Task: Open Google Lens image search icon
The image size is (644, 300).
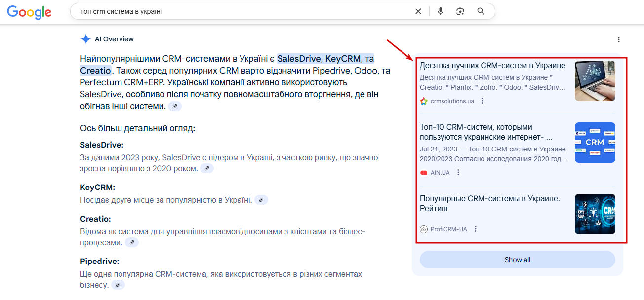Action: click(x=461, y=11)
